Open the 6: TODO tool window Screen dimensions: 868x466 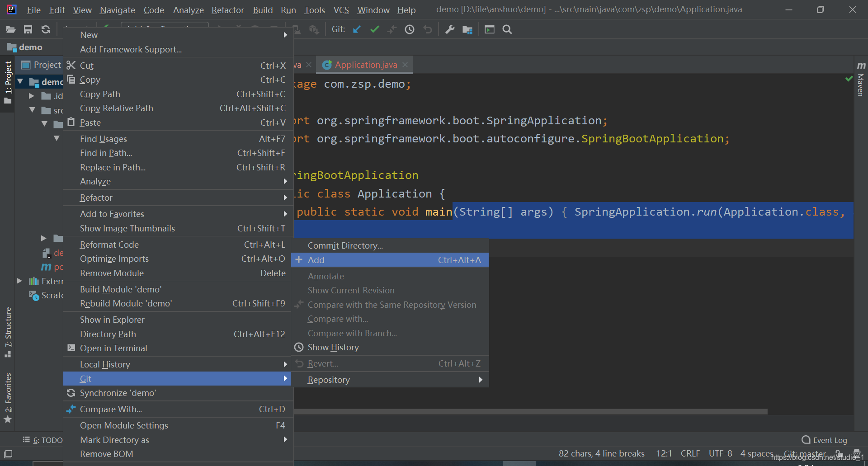coord(43,440)
